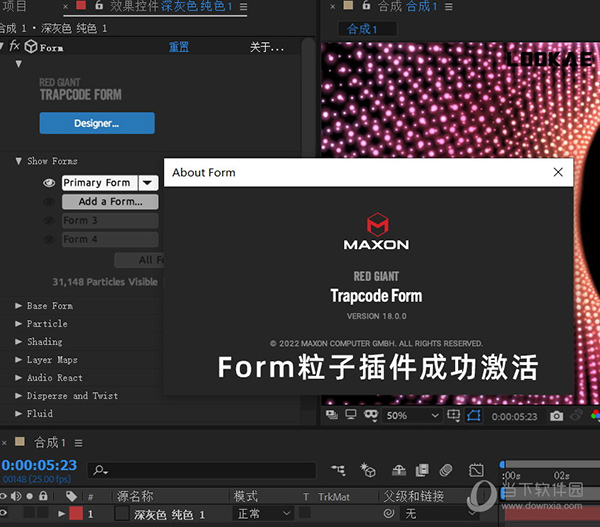600x527 pixels.
Task: Expand the Audio React group
Action: click(18, 377)
